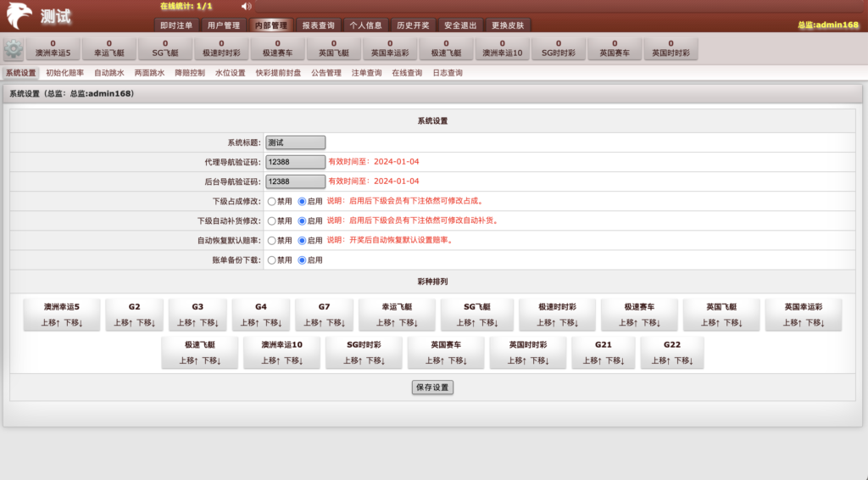Select 禁用 for 自动恢复默认赔率

pos(272,240)
